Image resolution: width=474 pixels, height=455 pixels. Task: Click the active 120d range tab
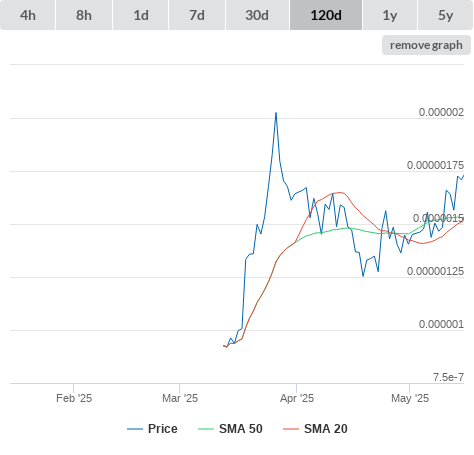pos(326,15)
